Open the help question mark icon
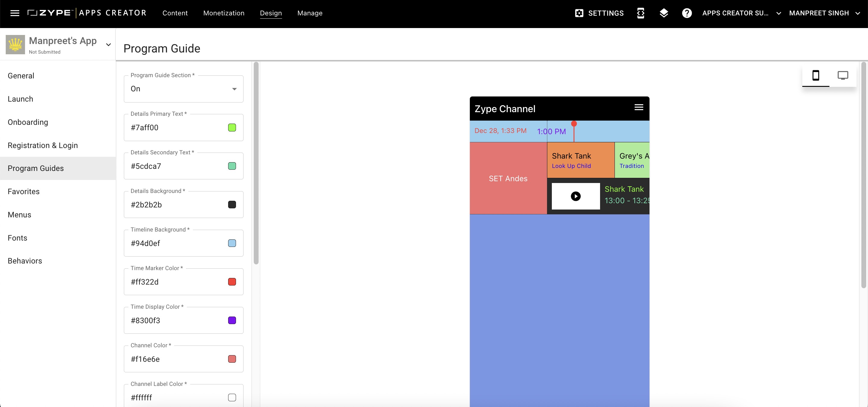This screenshot has height=407, width=868. 687,13
